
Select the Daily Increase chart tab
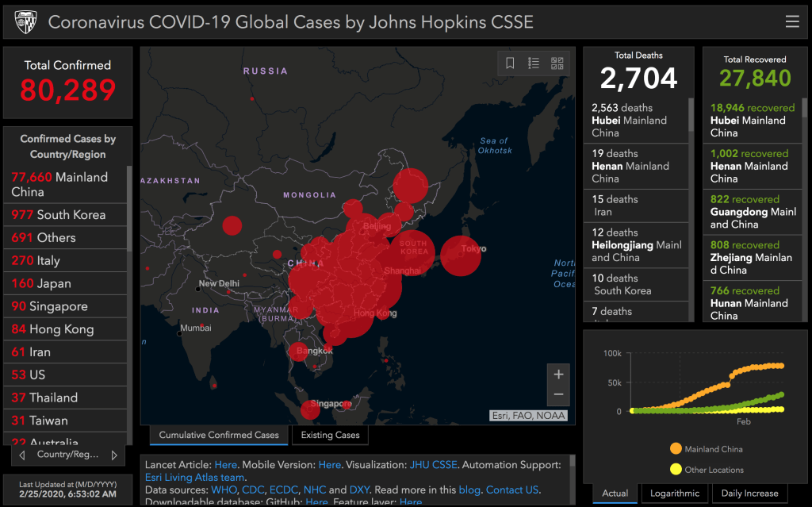click(749, 493)
